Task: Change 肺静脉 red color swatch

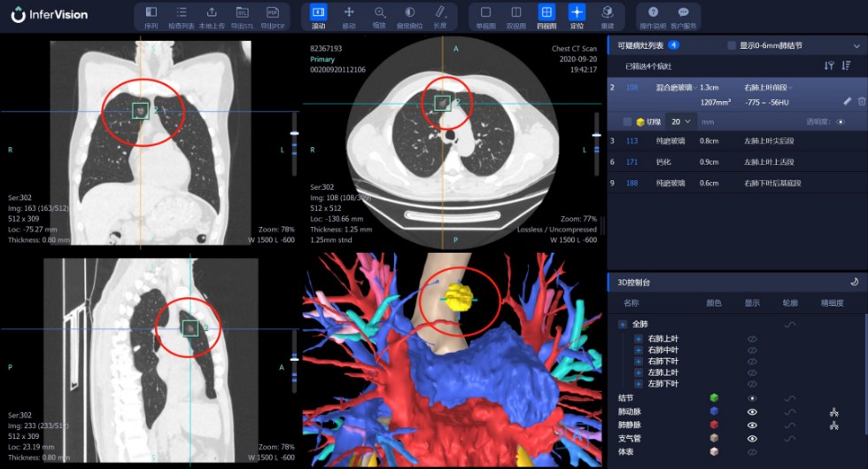Action: coord(714,426)
